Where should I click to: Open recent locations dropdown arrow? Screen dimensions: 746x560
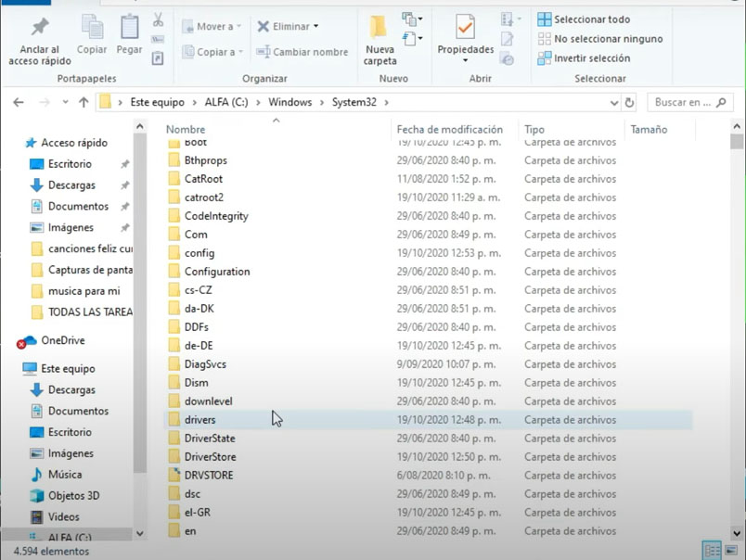coord(65,102)
